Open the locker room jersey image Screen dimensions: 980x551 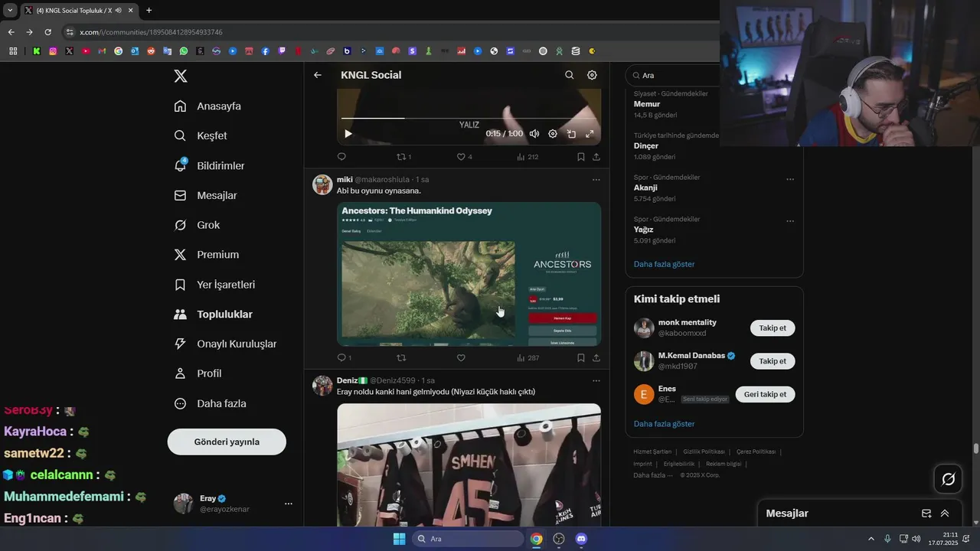[x=469, y=465]
